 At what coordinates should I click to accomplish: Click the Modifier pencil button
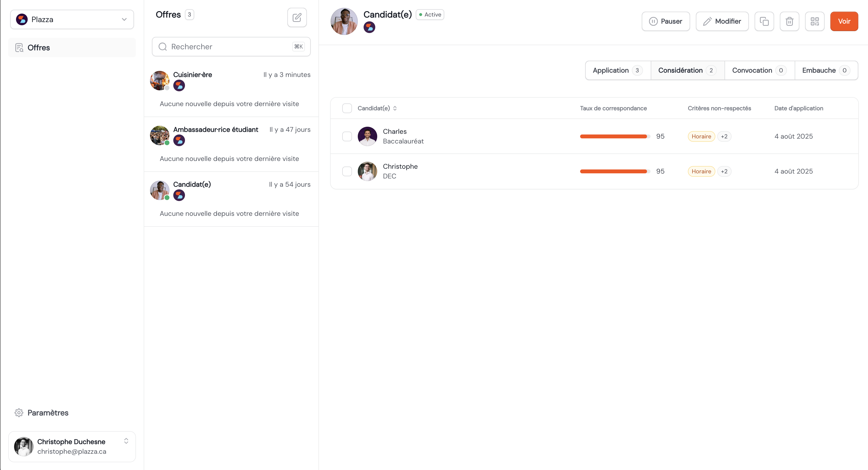pos(722,21)
